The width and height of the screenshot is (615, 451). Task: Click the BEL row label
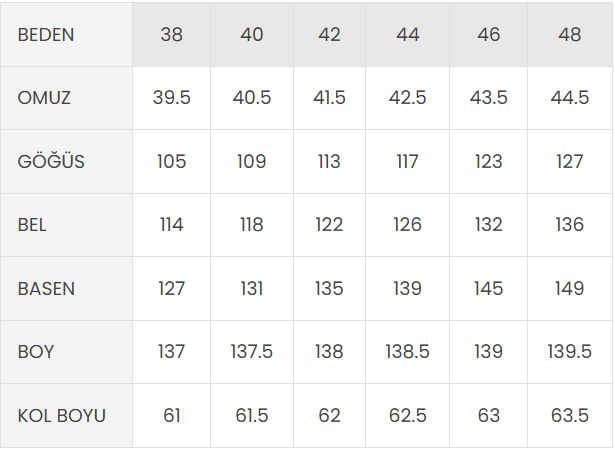32,225
